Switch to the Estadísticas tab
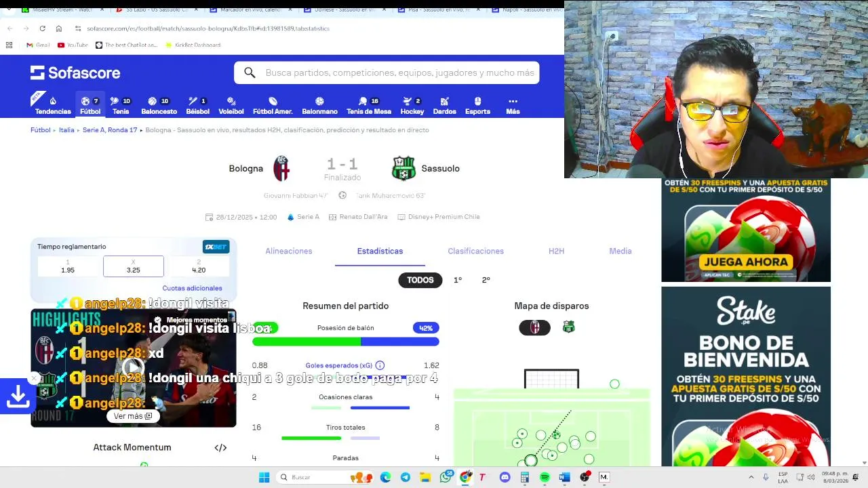The image size is (868, 488). [x=380, y=251]
